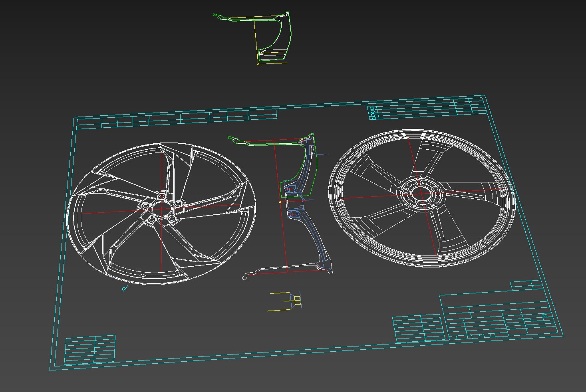Select the right wheel rear-view spline drawing

[421, 197]
